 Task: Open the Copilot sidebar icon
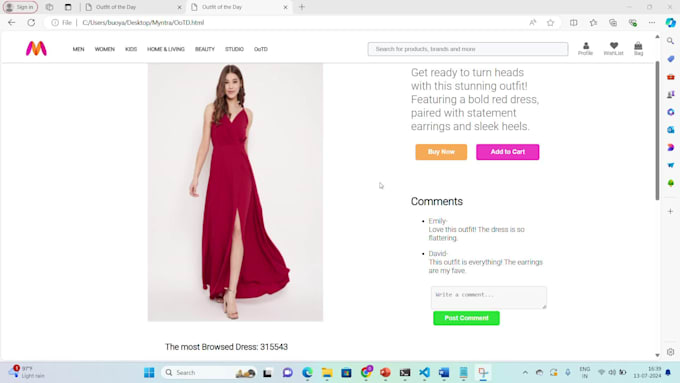(670, 23)
